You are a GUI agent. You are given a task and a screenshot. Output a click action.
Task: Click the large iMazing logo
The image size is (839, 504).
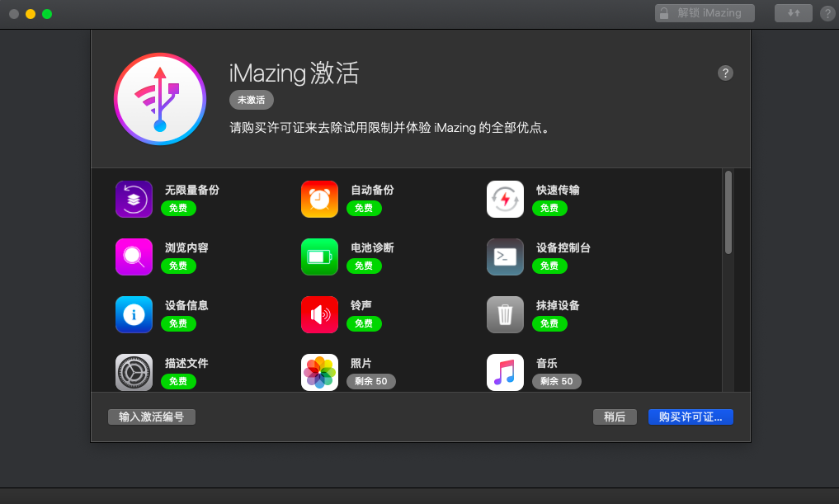pyautogui.click(x=160, y=99)
